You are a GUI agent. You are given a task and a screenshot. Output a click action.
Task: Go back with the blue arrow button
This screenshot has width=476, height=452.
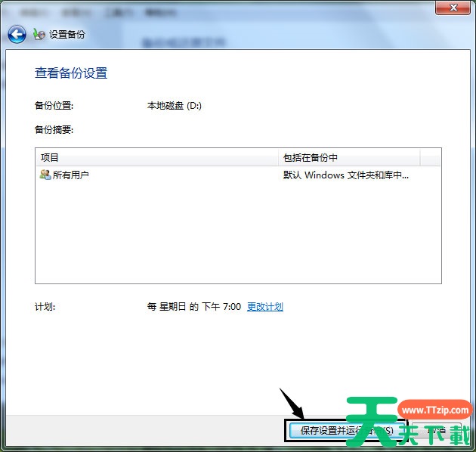click(17, 34)
